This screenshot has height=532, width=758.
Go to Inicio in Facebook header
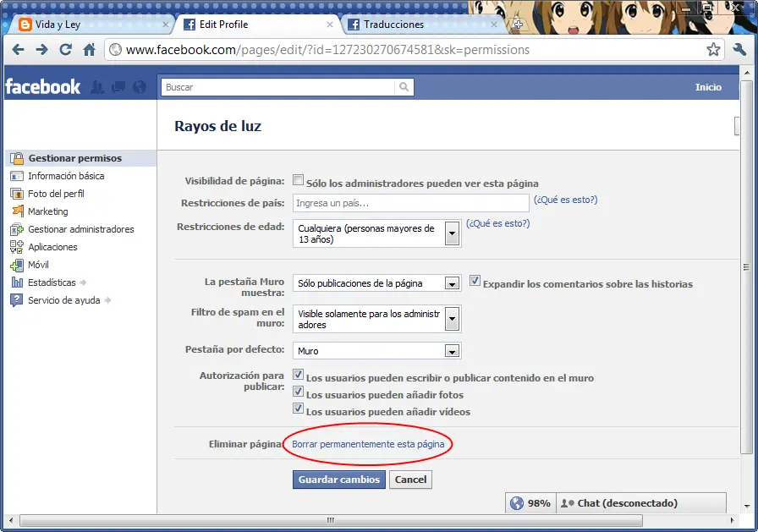click(x=708, y=87)
